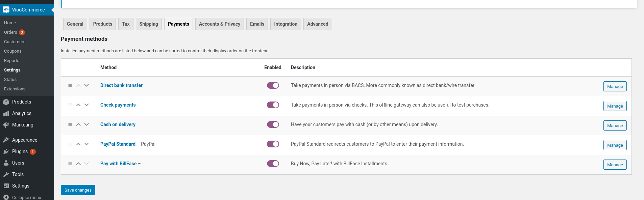The height and width of the screenshot is (200, 644).
Task: Move Cash on delivery down
Action: click(x=86, y=124)
